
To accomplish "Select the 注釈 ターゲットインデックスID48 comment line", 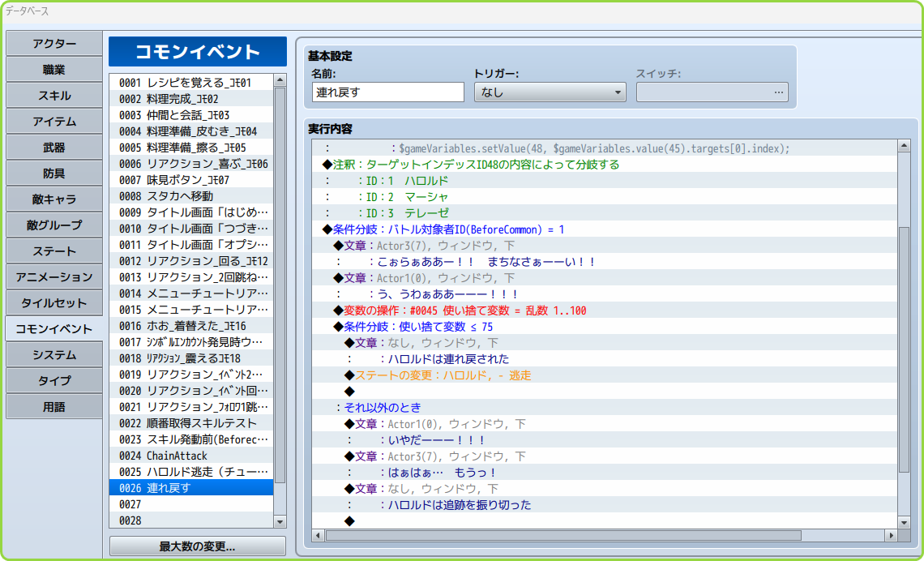I will (x=604, y=165).
